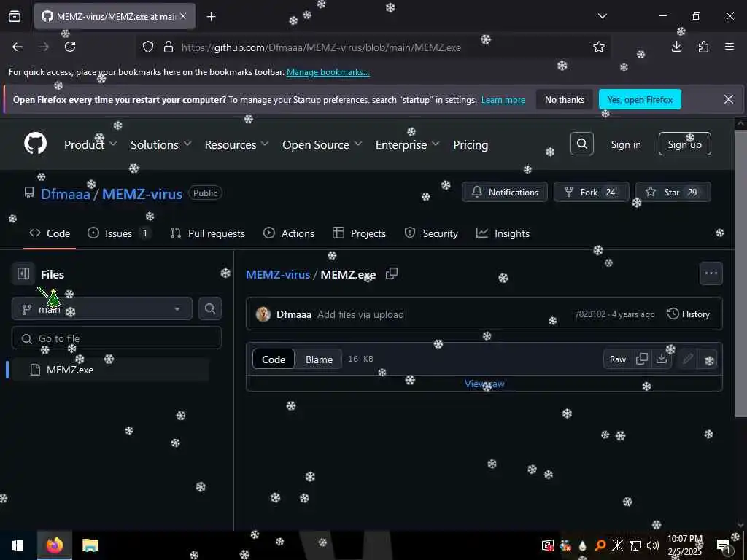Screen dimensions: 747x560
Task: Open the Firefox downloads panel
Action: pyautogui.click(x=676, y=47)
